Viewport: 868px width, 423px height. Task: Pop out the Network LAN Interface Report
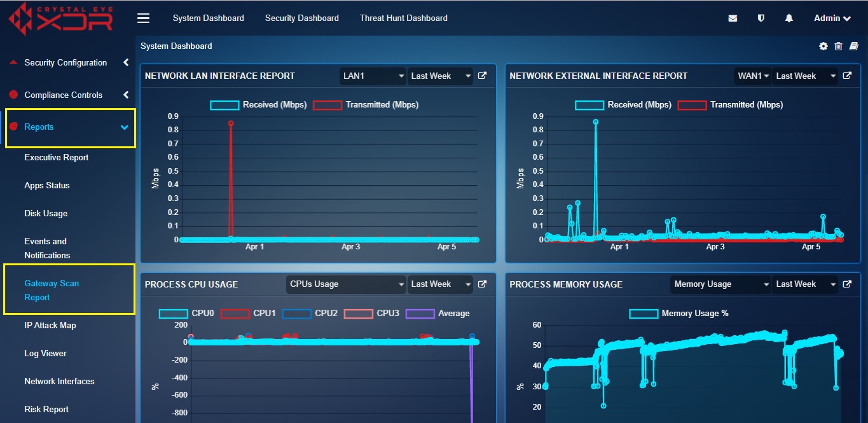point(482,76)
